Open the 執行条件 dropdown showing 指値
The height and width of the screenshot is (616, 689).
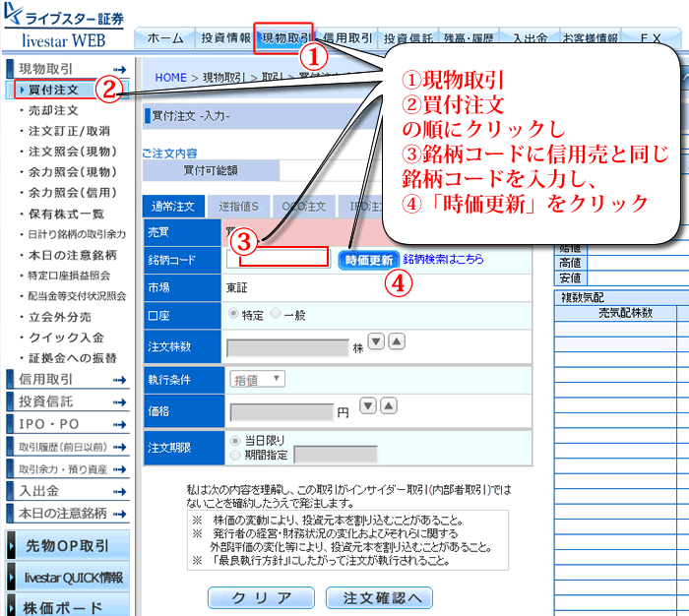pos(257,379)
